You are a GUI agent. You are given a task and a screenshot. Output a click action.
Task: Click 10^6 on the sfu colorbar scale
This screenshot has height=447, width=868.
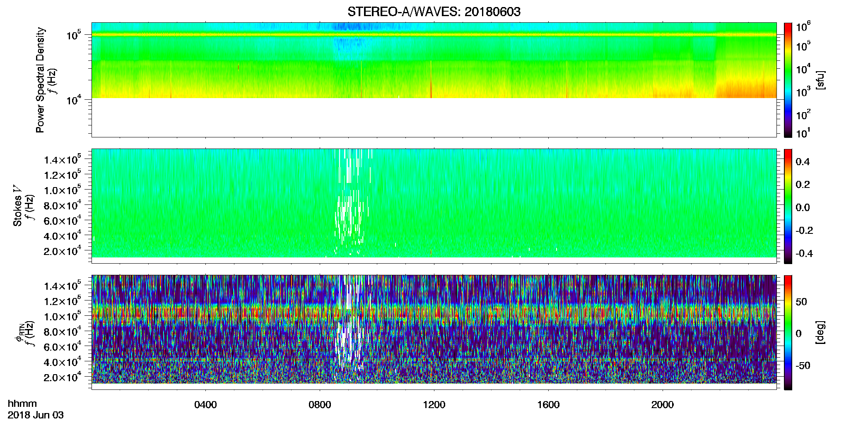click(x=803, y=27)
